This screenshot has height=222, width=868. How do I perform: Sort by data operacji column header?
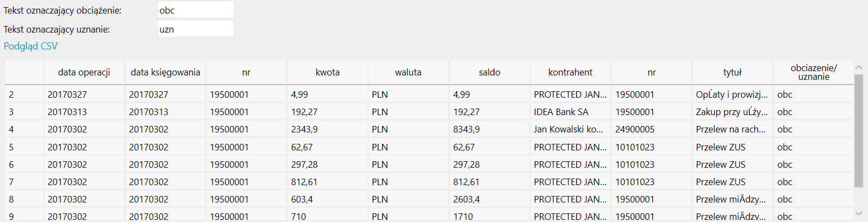point(84,72)
